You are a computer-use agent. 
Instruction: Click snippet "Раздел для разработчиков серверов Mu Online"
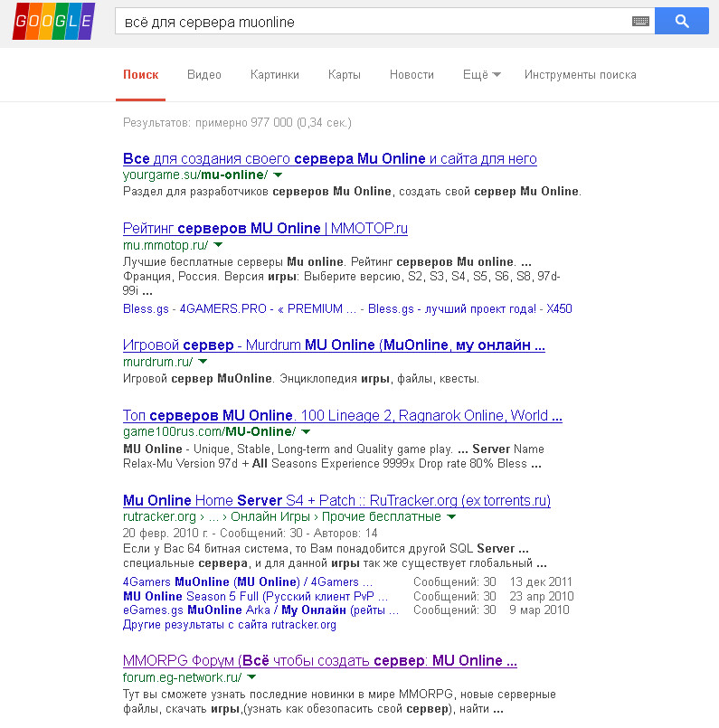coord(257,192)
